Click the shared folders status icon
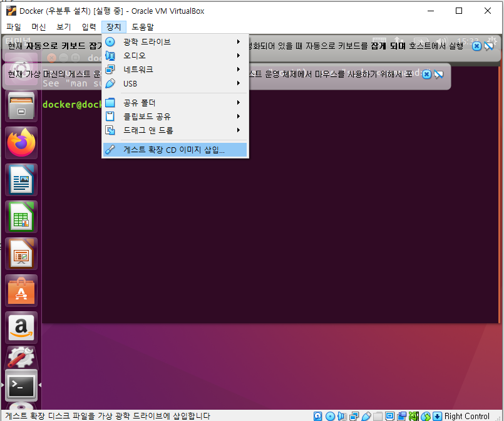 point(378,416)
